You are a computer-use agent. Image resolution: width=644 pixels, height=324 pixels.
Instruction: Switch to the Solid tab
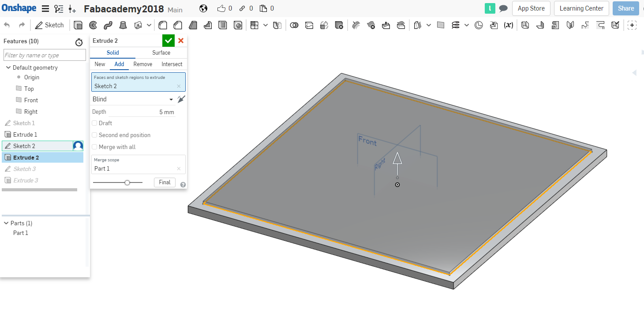(113, 52)
